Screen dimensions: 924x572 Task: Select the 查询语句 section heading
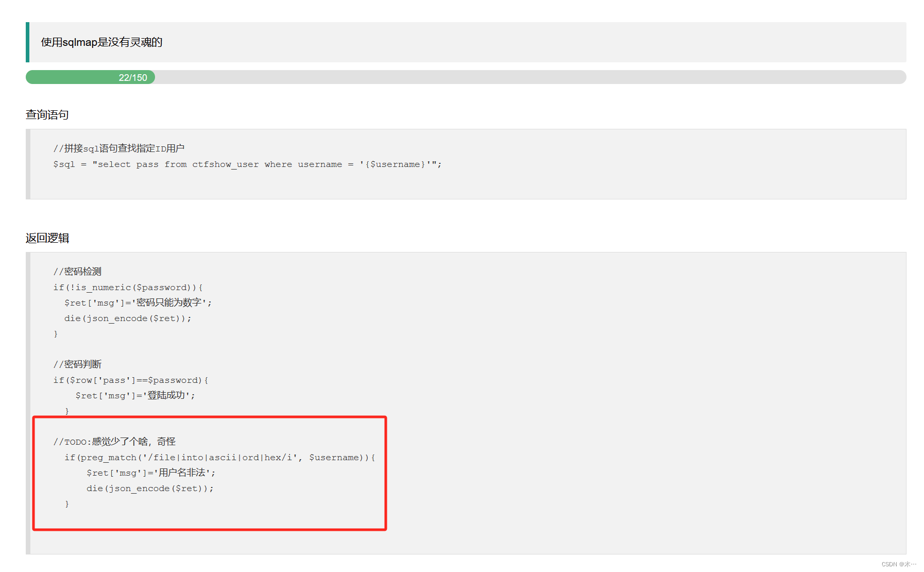tap(48, 114)
